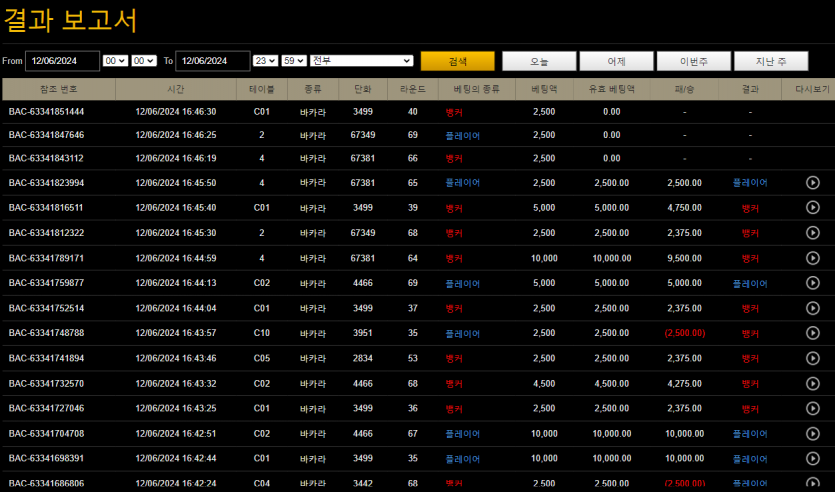Filter results by 오늘 (today)
This screenshot has width=835, height=492.
tap(539, 61)
